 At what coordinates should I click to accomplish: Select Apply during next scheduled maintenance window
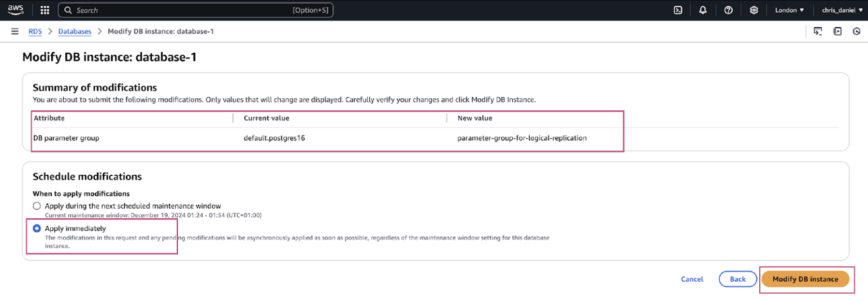pos(37,206)
